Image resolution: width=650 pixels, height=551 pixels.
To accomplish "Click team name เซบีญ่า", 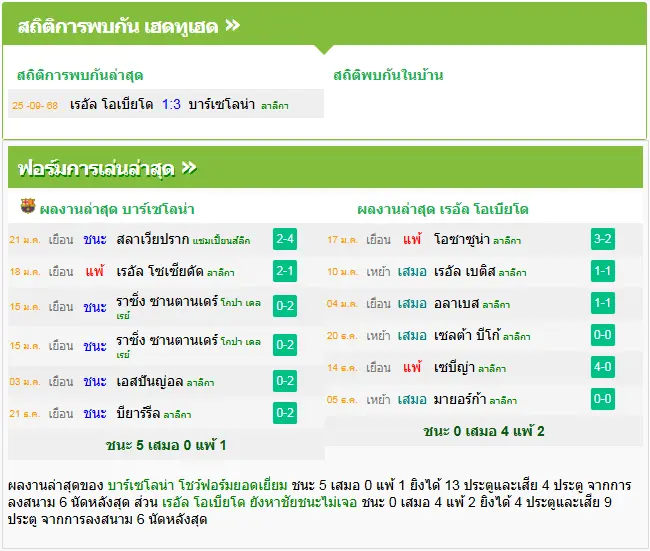I will [454, 367].
